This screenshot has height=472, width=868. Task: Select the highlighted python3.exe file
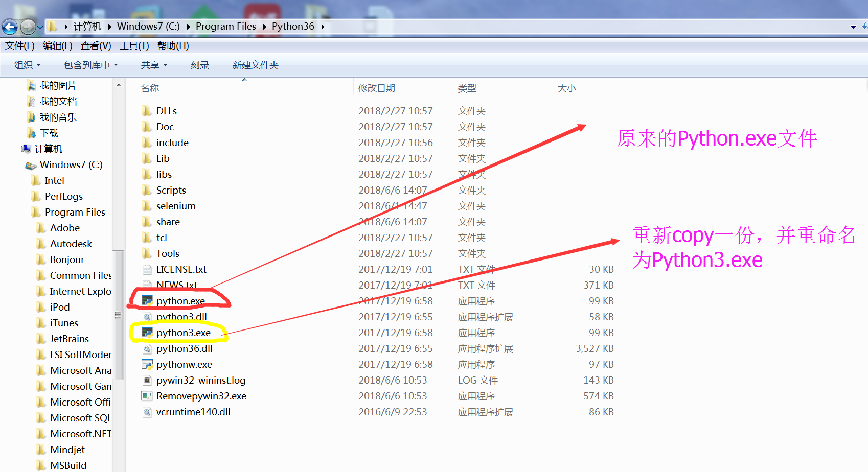point(184,333)
